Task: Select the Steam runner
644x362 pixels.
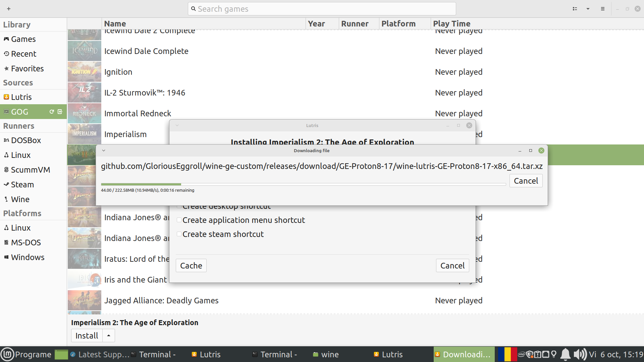Action: 34,185
